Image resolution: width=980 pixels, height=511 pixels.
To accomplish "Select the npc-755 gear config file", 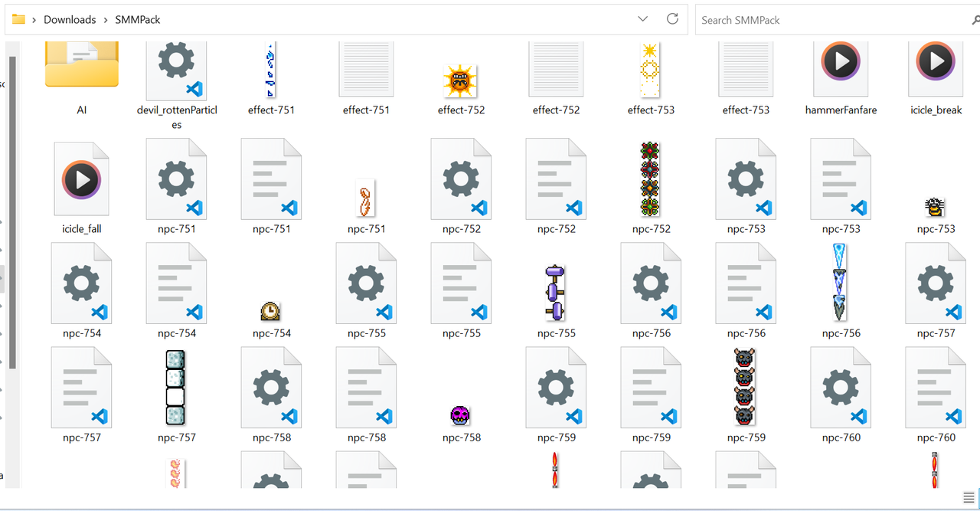I will 367,283.
